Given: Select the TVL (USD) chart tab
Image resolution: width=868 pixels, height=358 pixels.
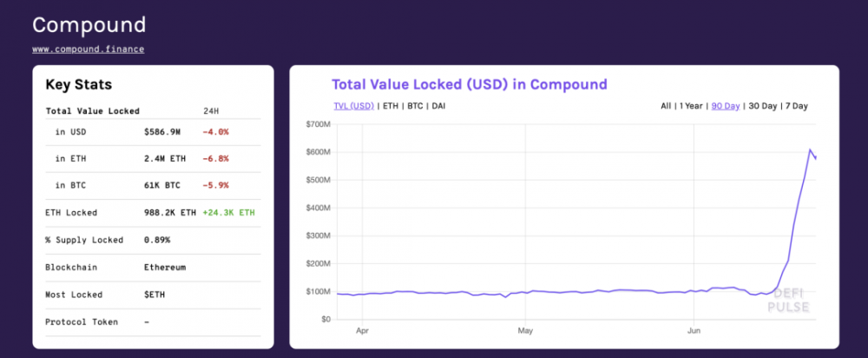Looking at the screenshot, I should pos(353,106).
